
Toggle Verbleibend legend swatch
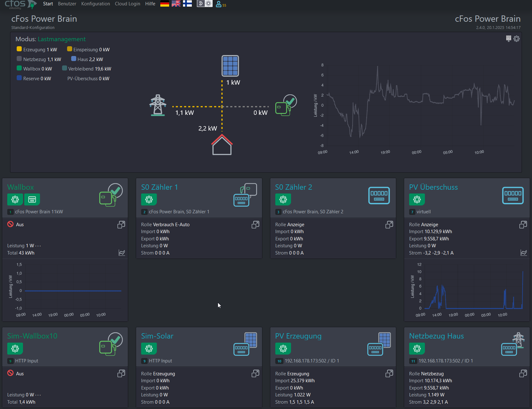point(65,68)
